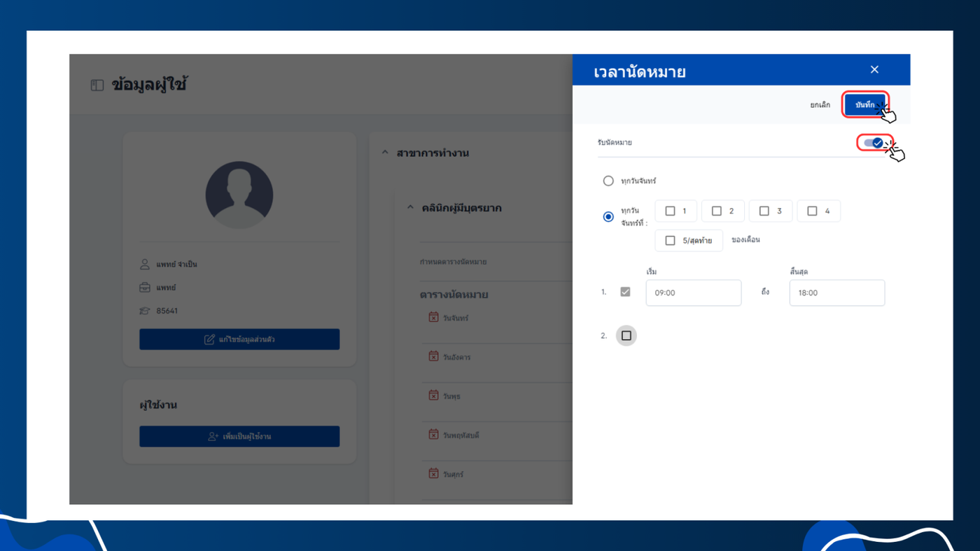Click the user profile avatar picture
The width and height of the screenshot is (980, 551).
tap(239, 195)
